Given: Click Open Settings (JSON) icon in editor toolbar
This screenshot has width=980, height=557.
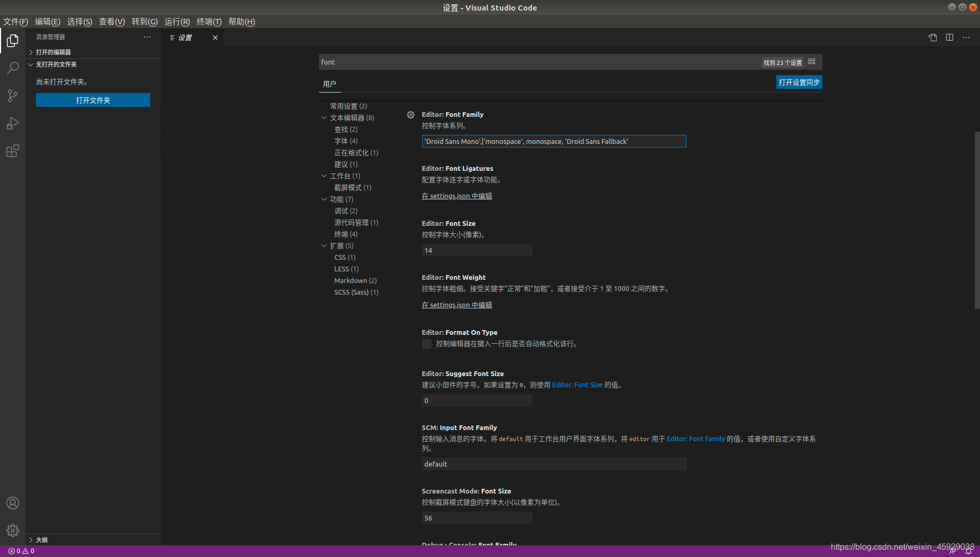Looking at the screenshot, I should click(x=933, y=38).
